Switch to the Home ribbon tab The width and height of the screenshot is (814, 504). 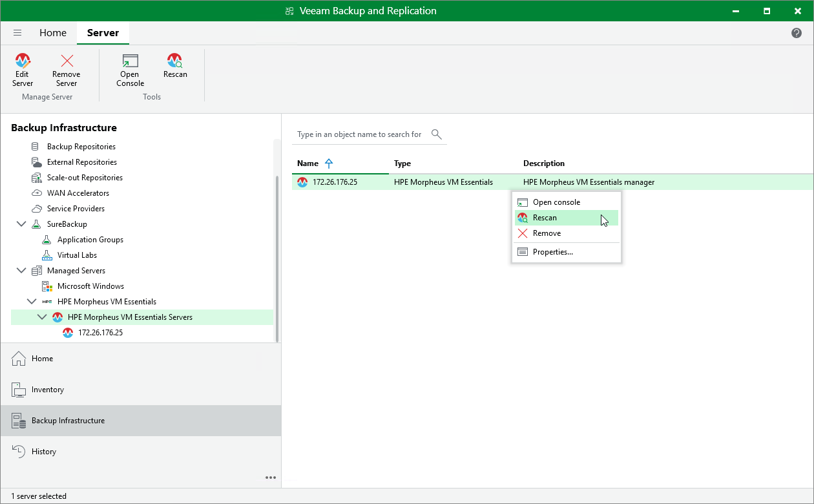(53, 33)
